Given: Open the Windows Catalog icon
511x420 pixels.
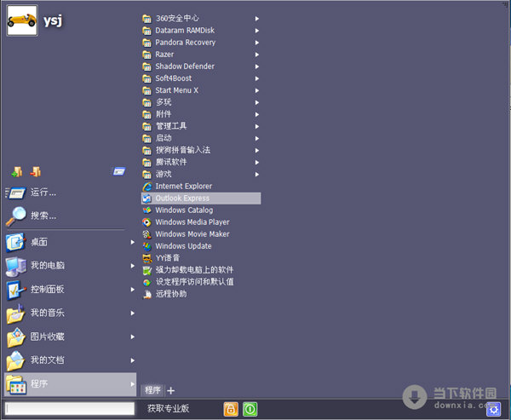Looking at the screenshot, I should click(147, 210).
